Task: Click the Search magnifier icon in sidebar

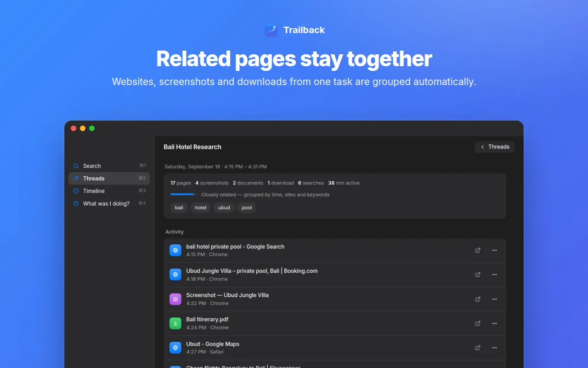Action: (x=76, y=166)
